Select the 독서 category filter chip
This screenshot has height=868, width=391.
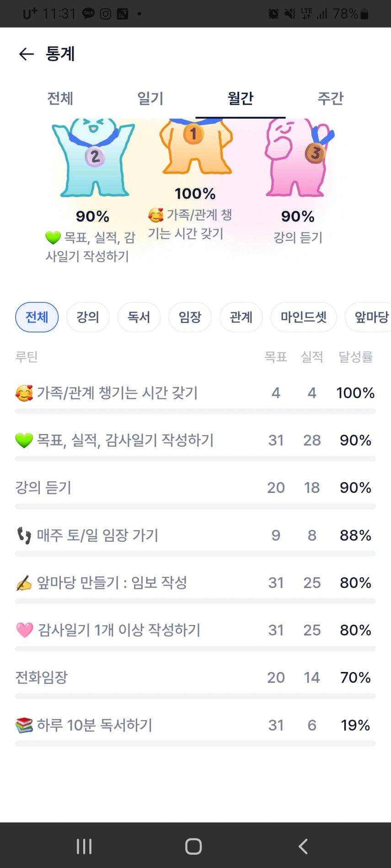pyautogui.click(x=139, y=317)
